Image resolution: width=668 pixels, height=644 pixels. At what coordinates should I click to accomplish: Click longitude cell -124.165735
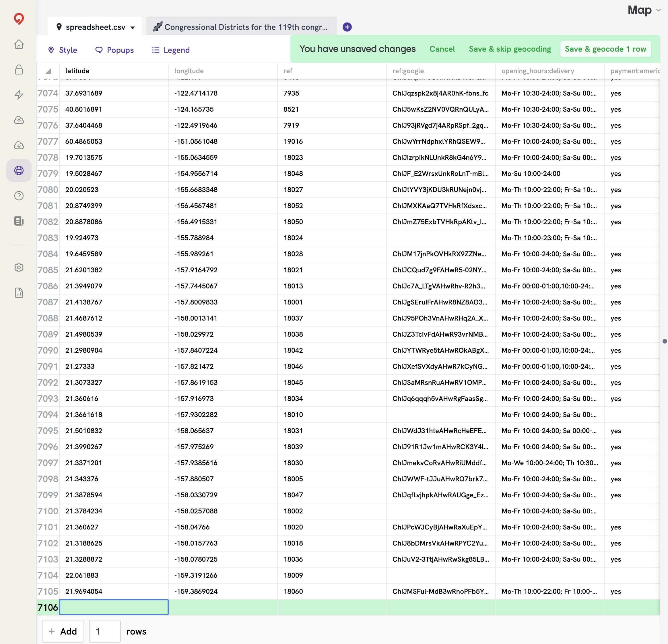tap(223, 109)
